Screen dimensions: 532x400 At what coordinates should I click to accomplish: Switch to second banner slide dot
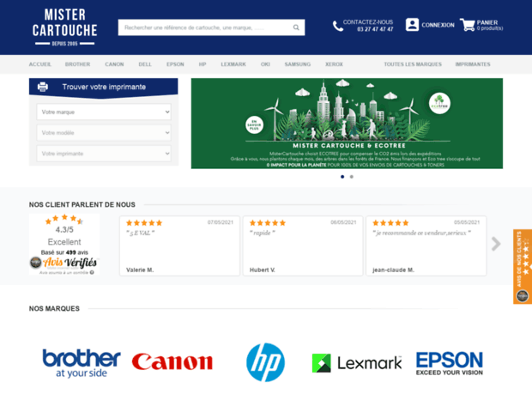coord(351,177)
